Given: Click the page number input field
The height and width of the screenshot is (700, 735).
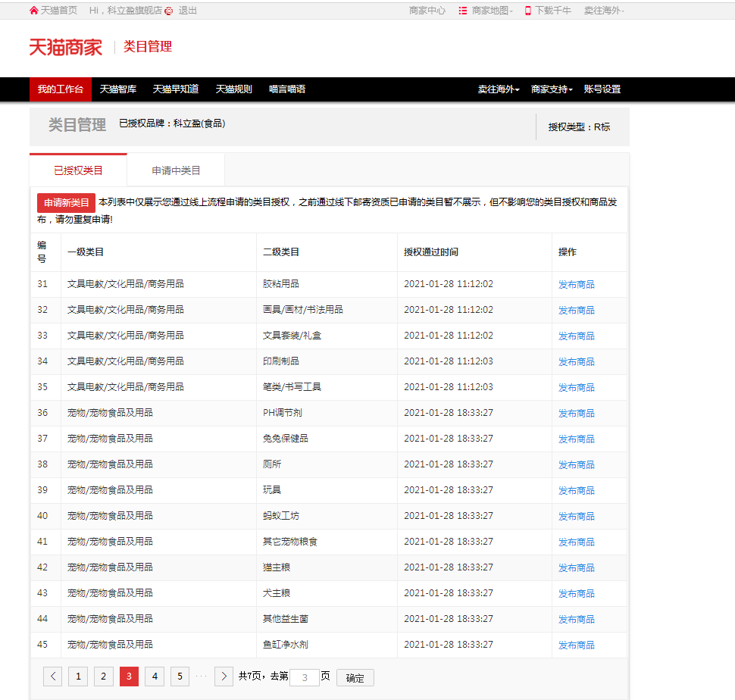Looking at the screenshot, I should 304,677.
